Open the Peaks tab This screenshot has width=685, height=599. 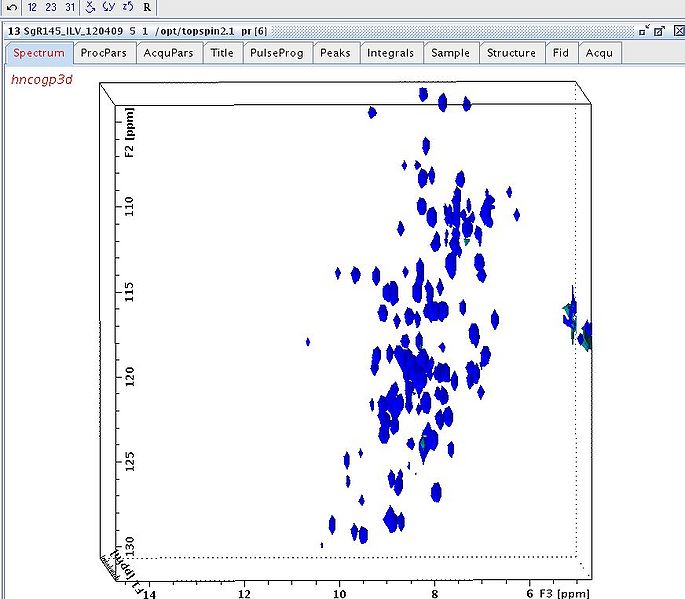(x=335, y=53)
